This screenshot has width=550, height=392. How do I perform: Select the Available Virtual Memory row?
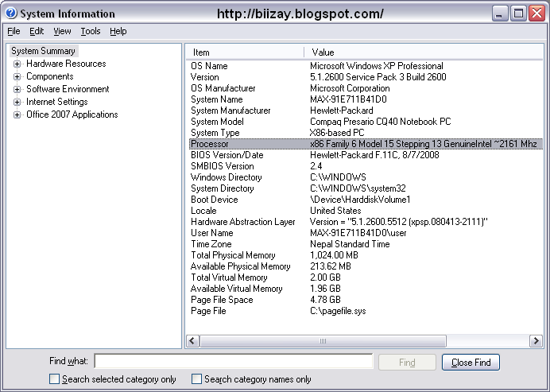point(365,289)
